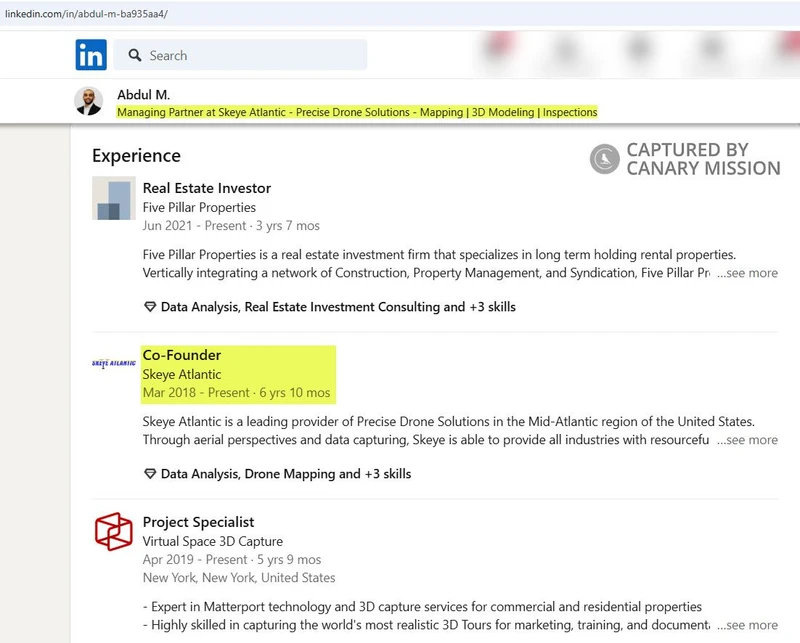The height and width of the screenshot is (643, 800).
Task: Click the LinkedIn logo icon
Action: 90,55
